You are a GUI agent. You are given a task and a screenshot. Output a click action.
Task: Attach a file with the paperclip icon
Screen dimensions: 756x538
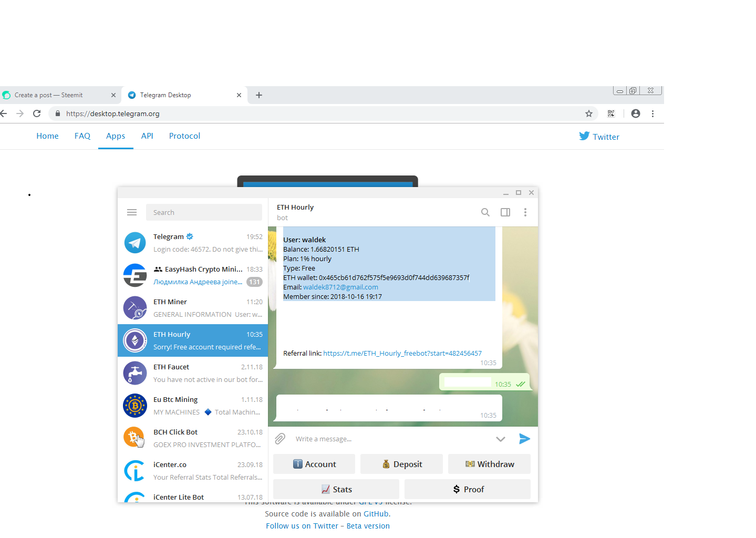[281, 439]
